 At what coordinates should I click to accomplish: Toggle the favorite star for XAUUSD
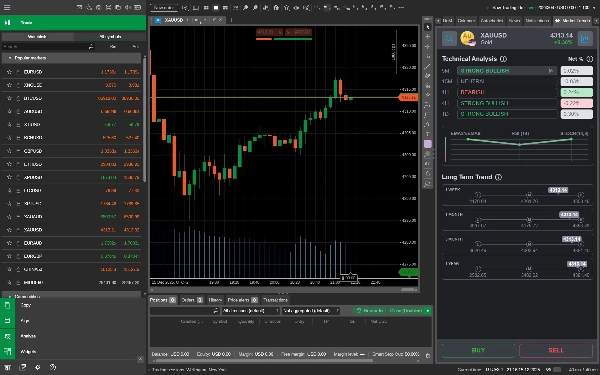[x=9, y=230]
